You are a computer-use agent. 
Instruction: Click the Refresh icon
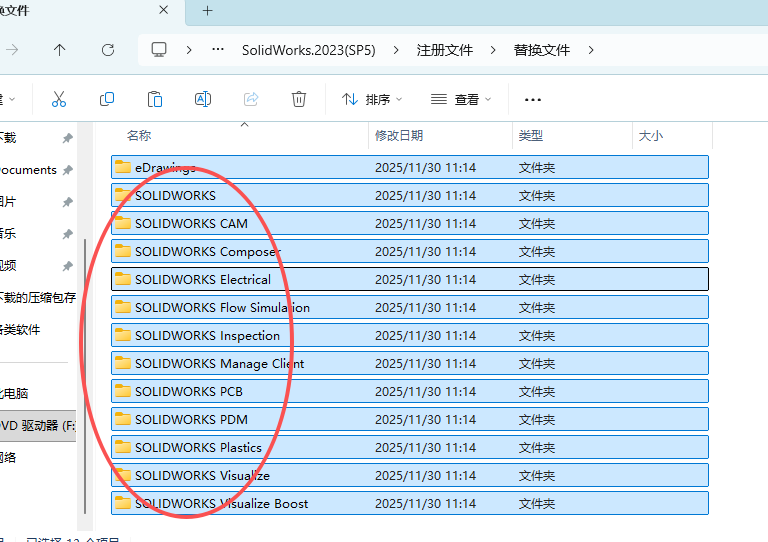[108, 50]
